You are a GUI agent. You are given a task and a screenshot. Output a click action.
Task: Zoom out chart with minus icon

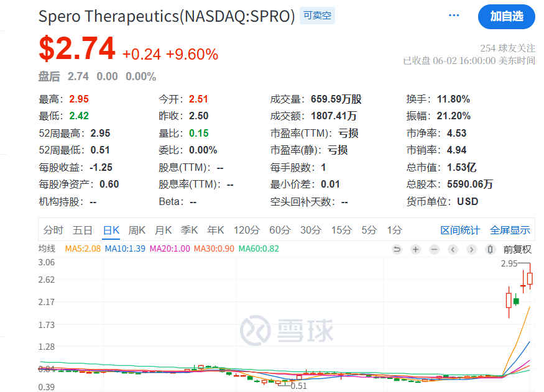pyautogui.click(x=435, y=249)
